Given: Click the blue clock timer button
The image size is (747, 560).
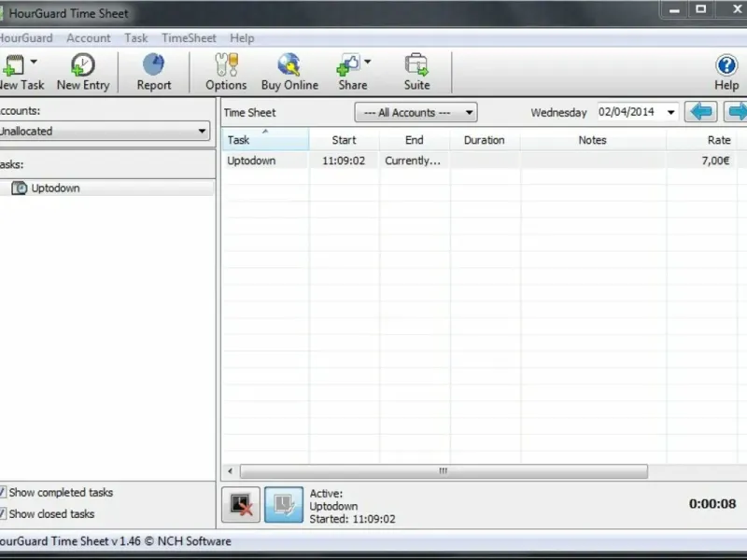Looking at the screenshot, I should pyautogui.click(x=284, y=504).
